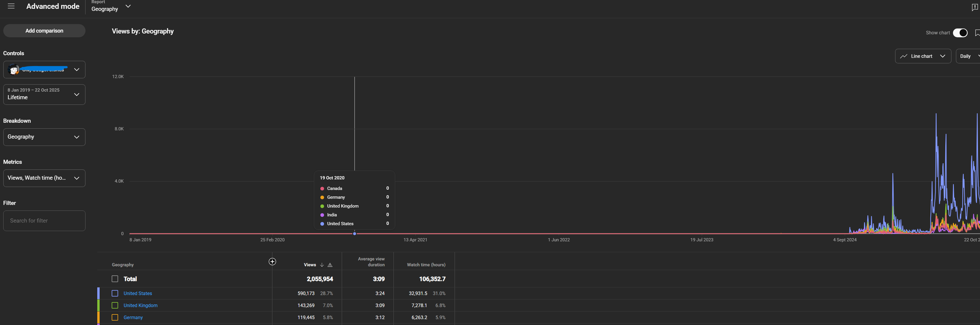
Task: Click the Search for filter field
Action: click(44, 221)
